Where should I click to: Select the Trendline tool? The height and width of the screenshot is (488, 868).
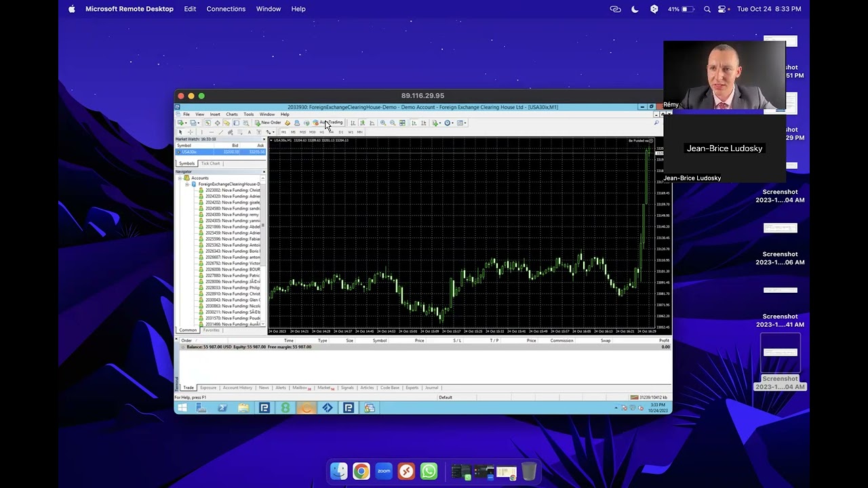[x=221, y=131]
